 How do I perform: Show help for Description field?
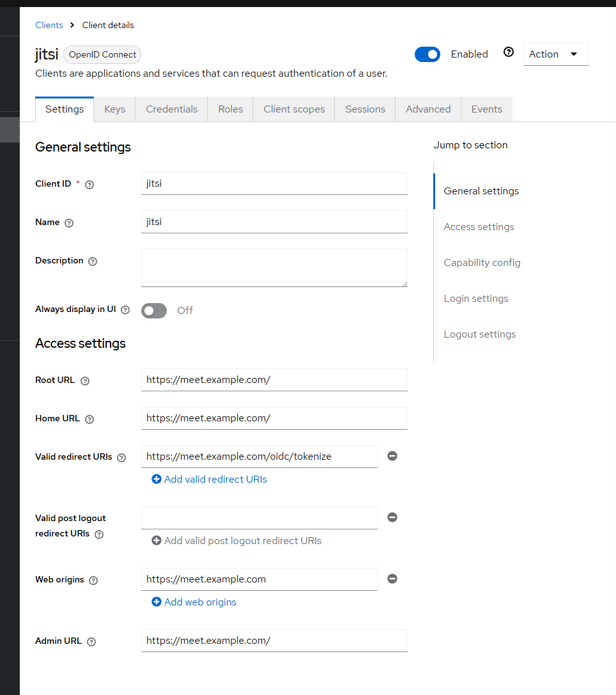(x=93, y=261)
